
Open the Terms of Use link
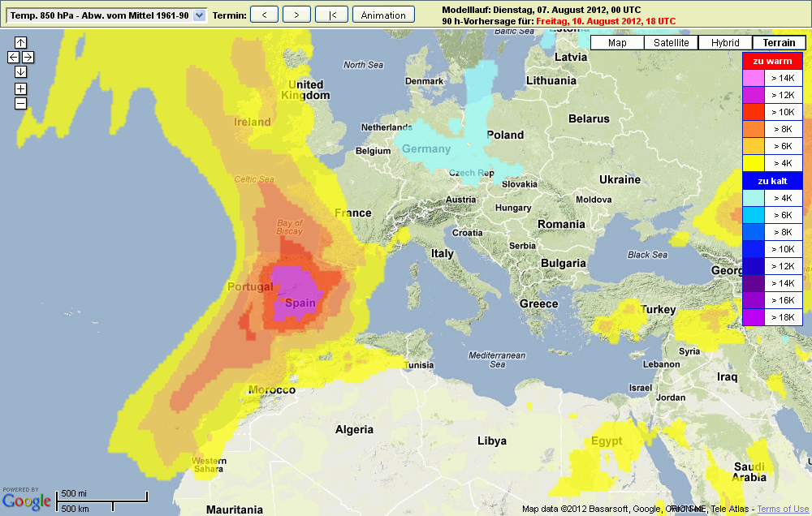click(783, 509)
